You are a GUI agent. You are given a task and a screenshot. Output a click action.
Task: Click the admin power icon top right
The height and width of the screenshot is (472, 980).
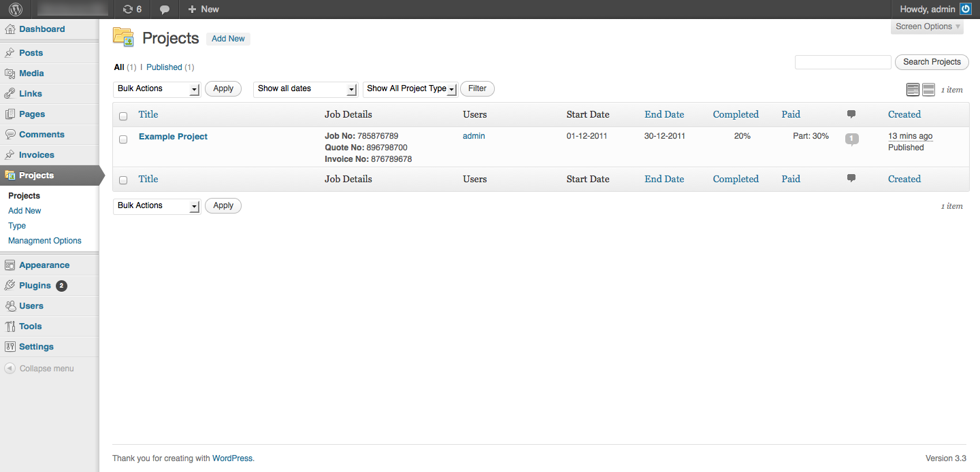click(x=966, y=10)
